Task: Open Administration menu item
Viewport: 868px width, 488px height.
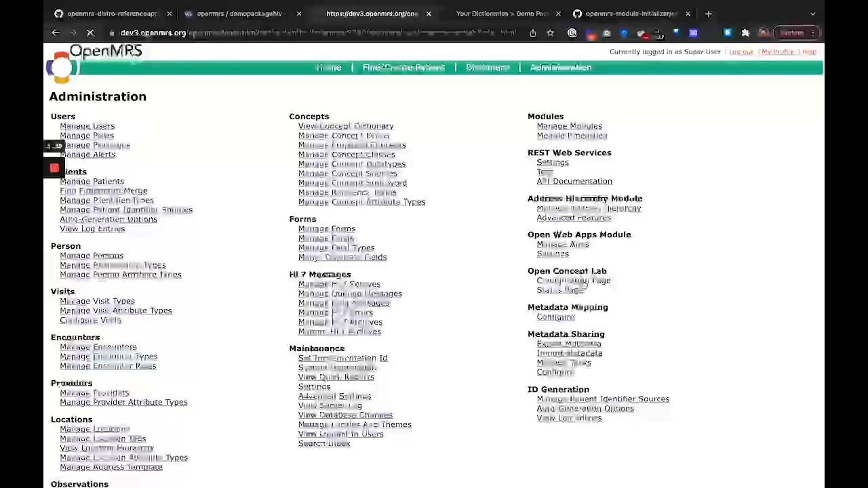Action: (561, 68)
